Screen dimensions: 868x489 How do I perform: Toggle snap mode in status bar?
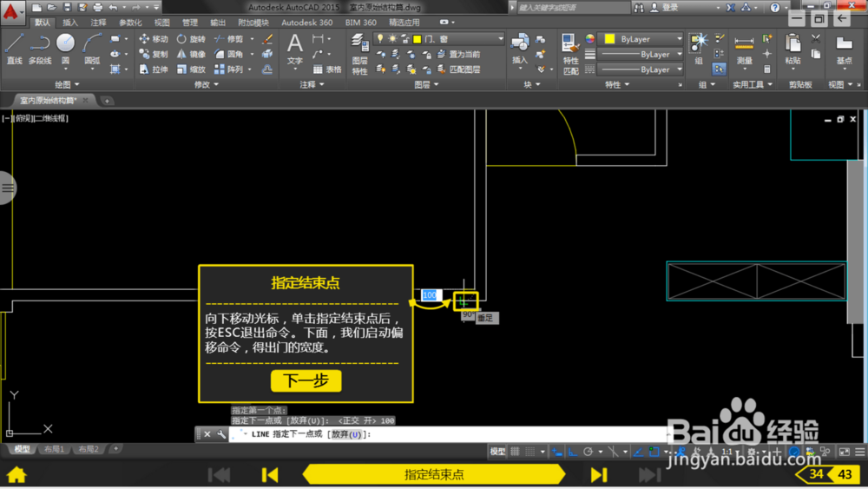pyautogui.click(x=529, y=452)
